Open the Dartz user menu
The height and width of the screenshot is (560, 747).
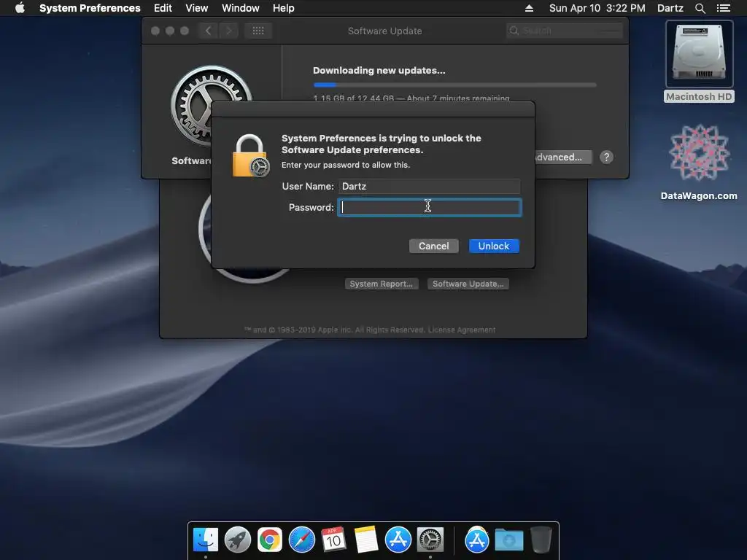click(670, 8)
